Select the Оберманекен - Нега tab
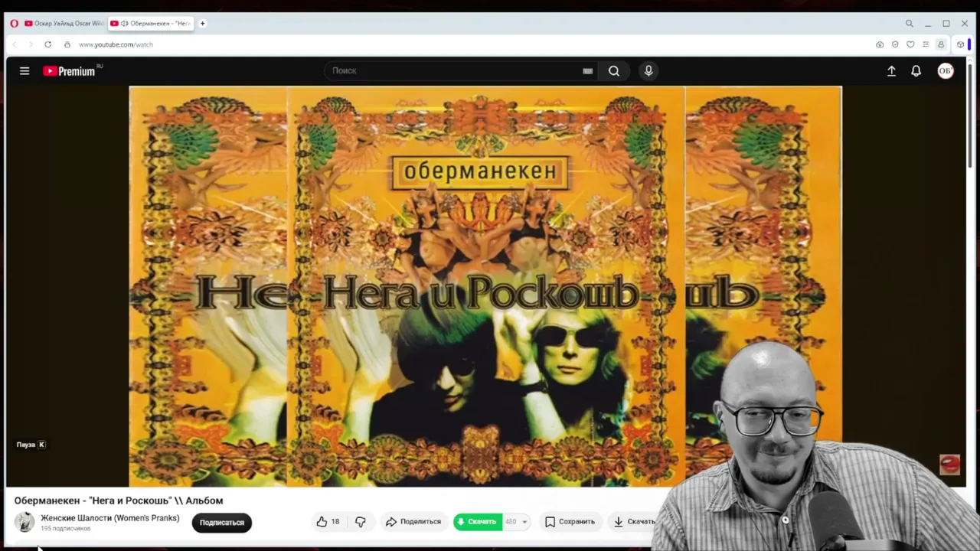The image size is (980, 551). point(151,24)
